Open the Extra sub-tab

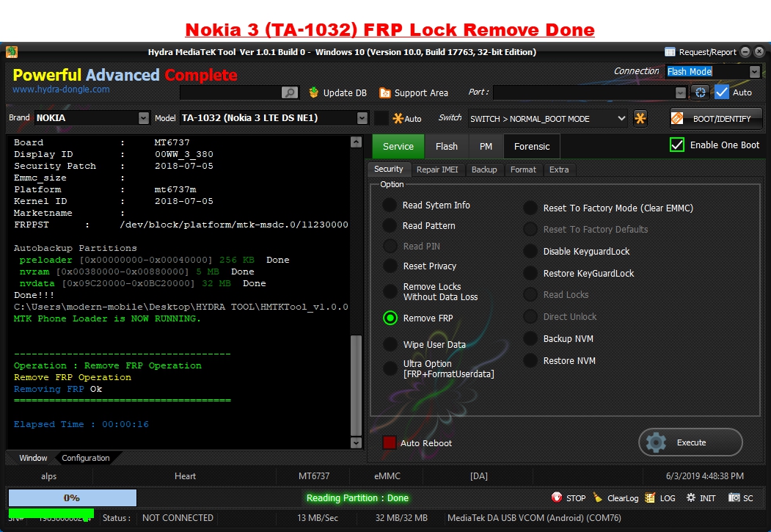click(559, 170)
